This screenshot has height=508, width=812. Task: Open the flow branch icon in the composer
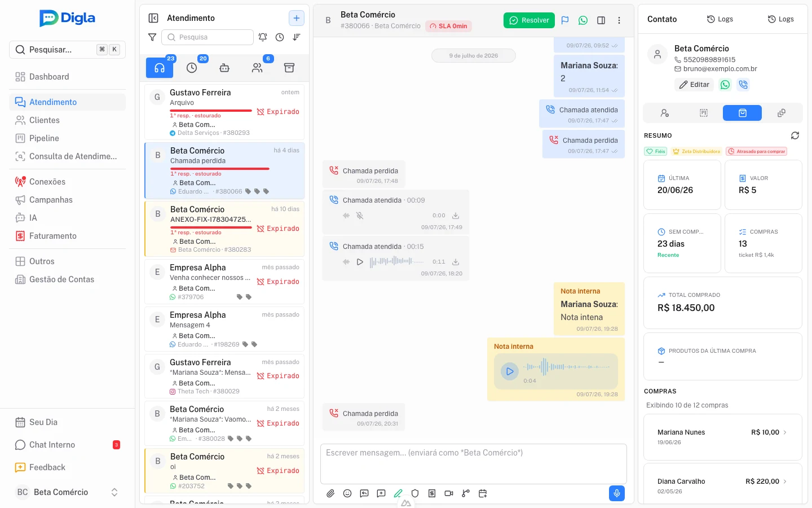(466, 493)
